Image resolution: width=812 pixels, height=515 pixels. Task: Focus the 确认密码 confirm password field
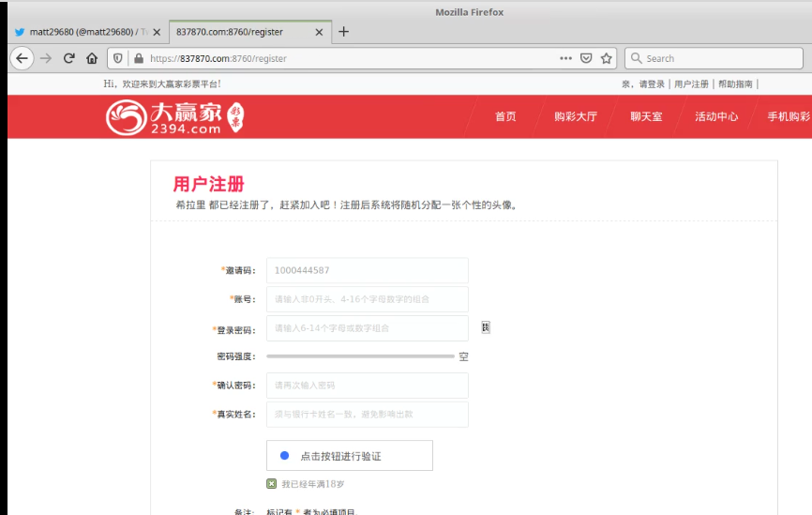(x=368, y=386)
